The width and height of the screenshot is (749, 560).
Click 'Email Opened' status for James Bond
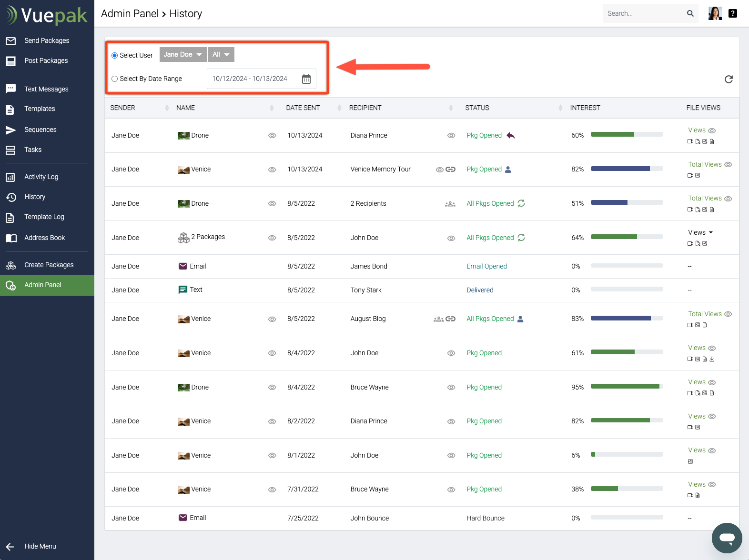pos(486,267)
